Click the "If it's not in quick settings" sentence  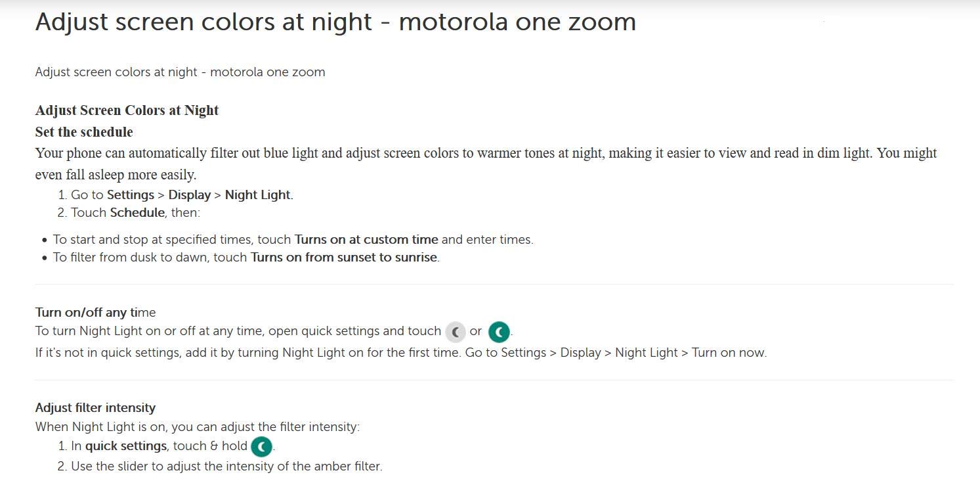coord(400,352)
